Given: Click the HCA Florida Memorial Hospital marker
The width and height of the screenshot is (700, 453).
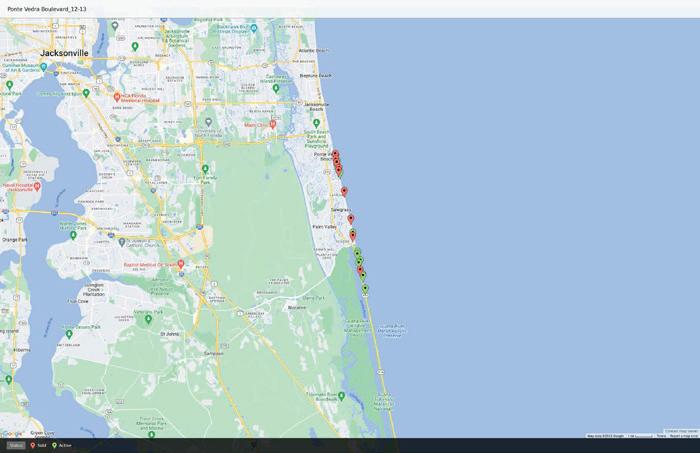Looking at the screenshot, I should pyautogui.click(x=117, y=96).
